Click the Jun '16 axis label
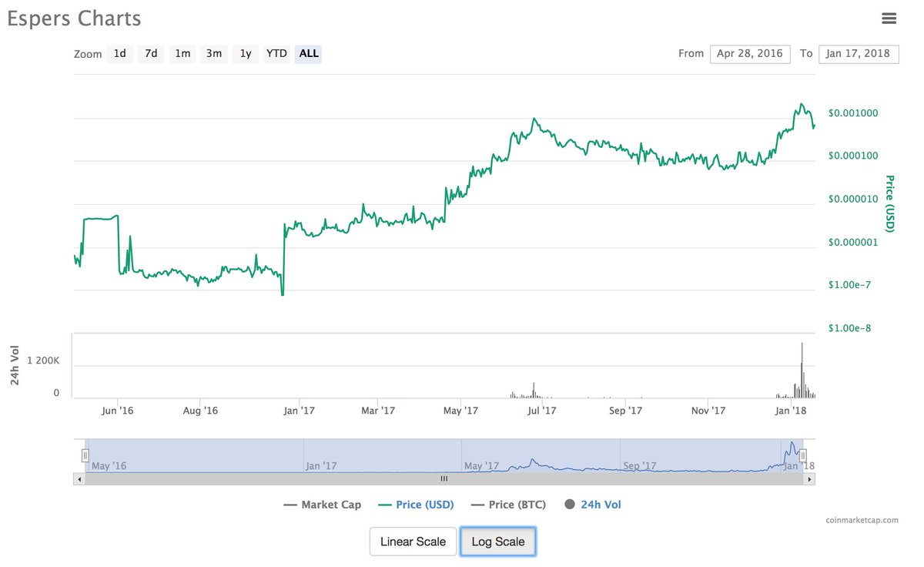The width and height of the screenshot is (924, 567). (x=118, y=411)
